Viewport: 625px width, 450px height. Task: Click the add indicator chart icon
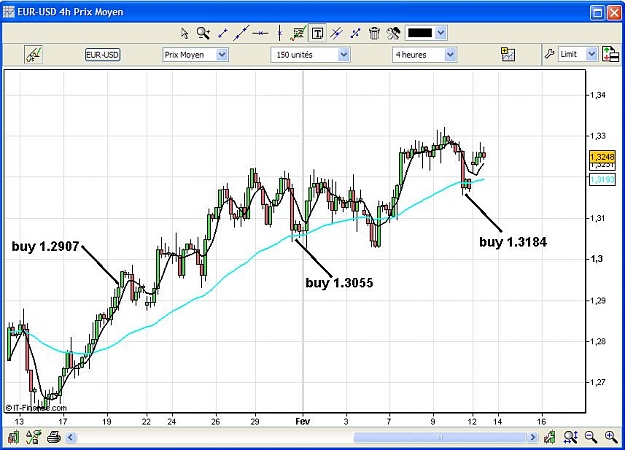coord(508,54)
